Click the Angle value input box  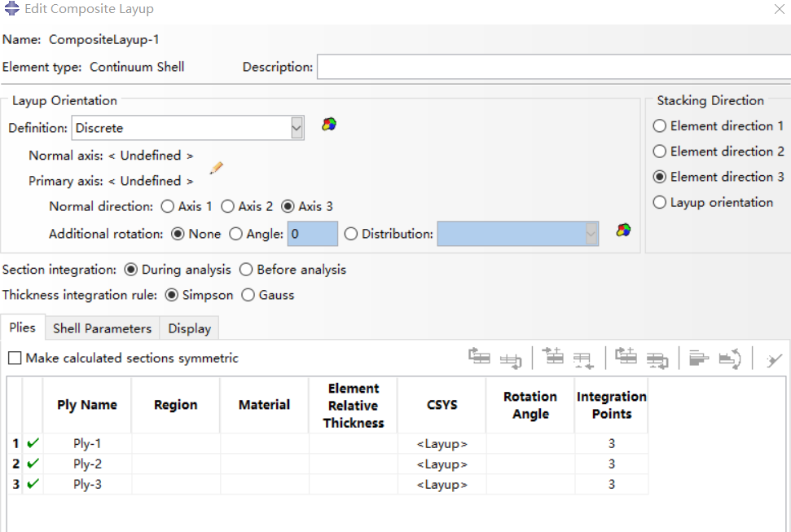pyautogui.click(x=312, y=234)
